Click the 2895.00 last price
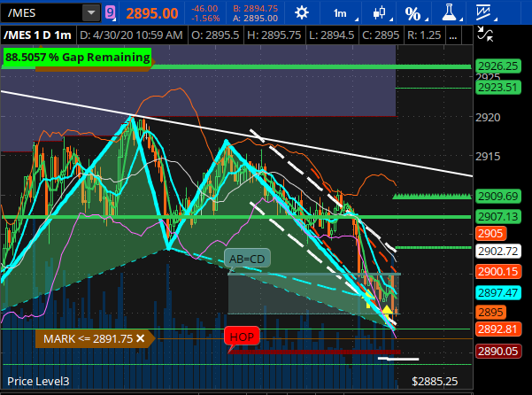The width and height of the screenshot is (532, 395). point(150,13)
